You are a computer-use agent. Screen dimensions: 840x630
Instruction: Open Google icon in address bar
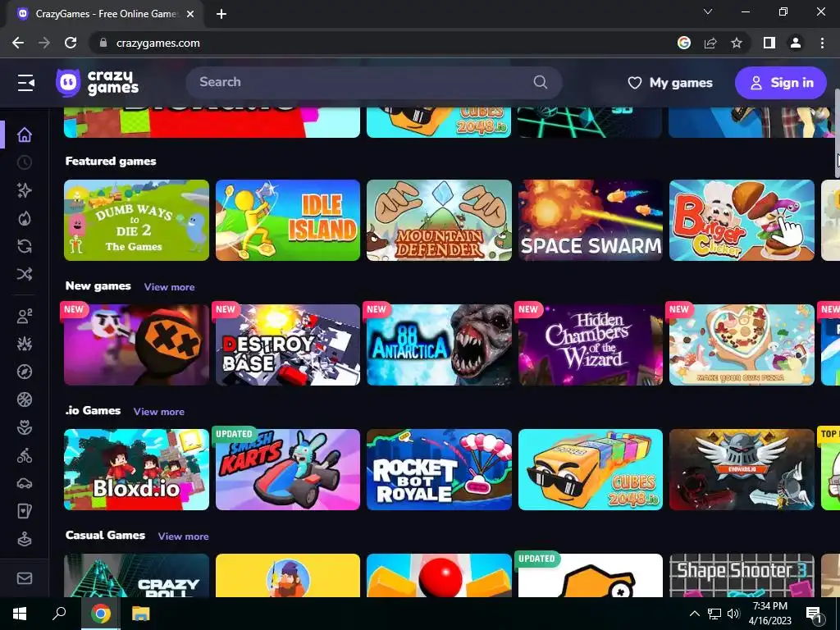[684, 43]
